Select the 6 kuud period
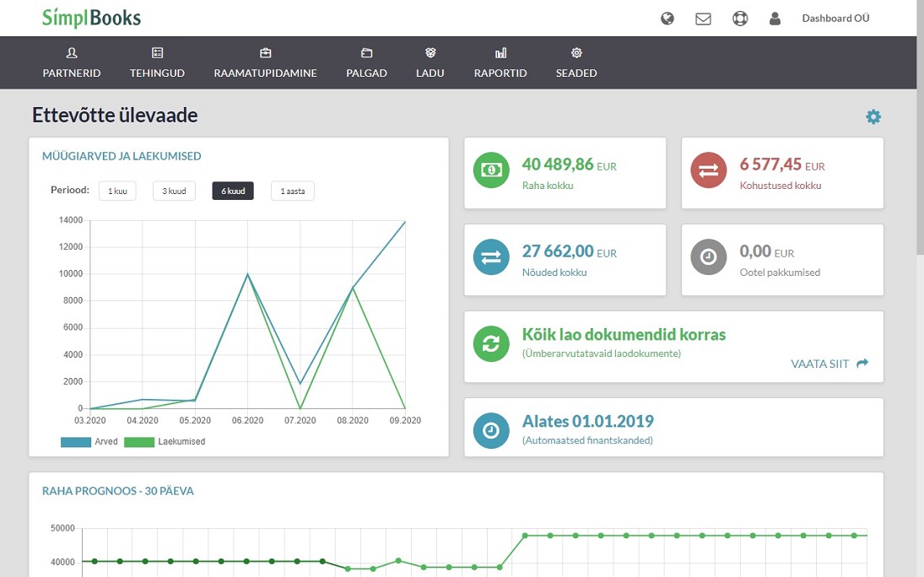The height and width of the screenshot is (577, 924). point(233,191)
